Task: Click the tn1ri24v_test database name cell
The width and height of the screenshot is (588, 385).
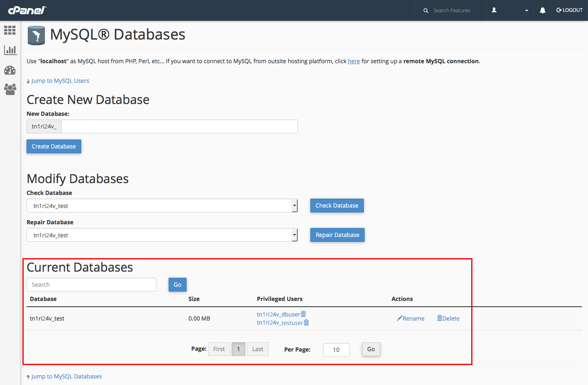Action: [x=47, y=319]
